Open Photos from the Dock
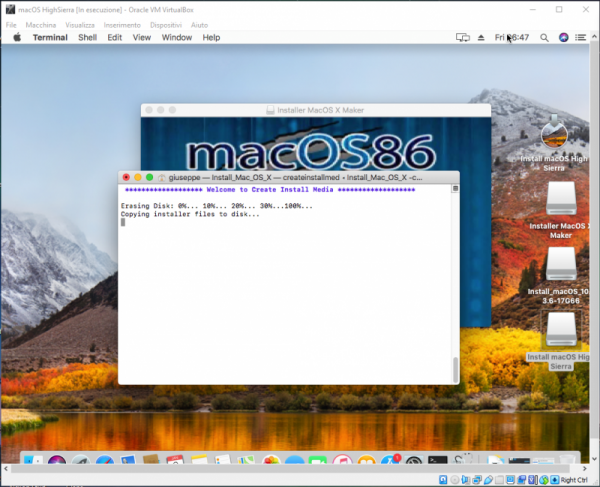 pyautogui.click(x=271, y=459)
